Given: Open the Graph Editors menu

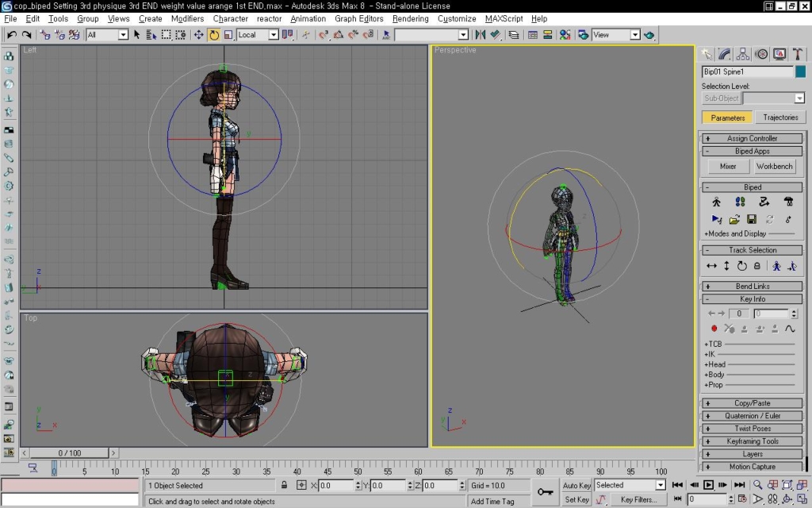Looking at the screenshot, I should tap(359, 19).
